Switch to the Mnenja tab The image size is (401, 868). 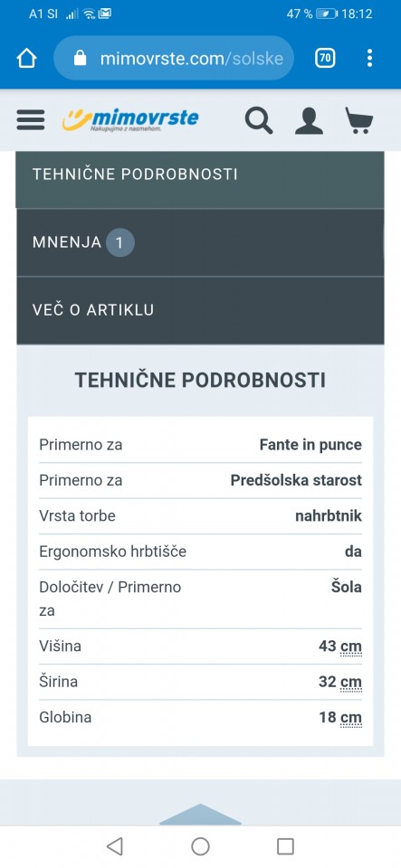200,242
